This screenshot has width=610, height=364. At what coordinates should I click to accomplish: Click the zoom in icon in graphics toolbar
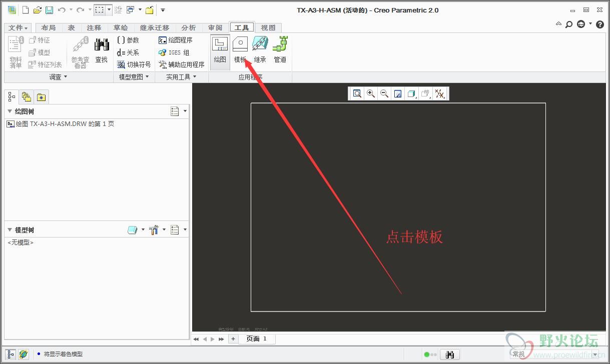tap(371, 93)
